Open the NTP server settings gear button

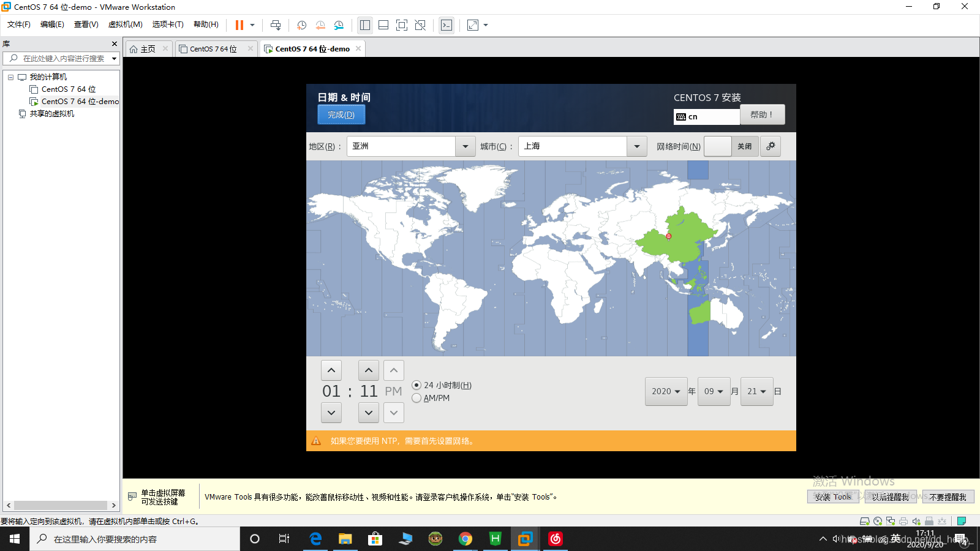tap(771, 146)
